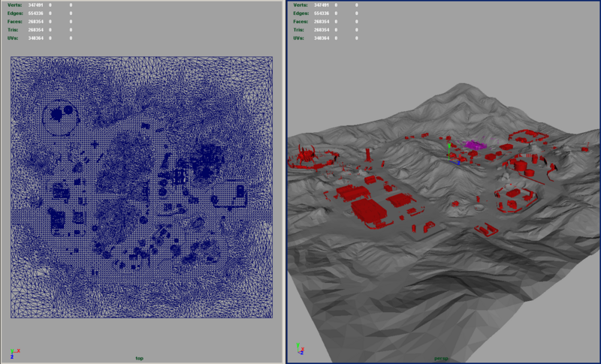Click the 'persp' viewport label
Screen dimensions: 601x364
coord(441,358)
